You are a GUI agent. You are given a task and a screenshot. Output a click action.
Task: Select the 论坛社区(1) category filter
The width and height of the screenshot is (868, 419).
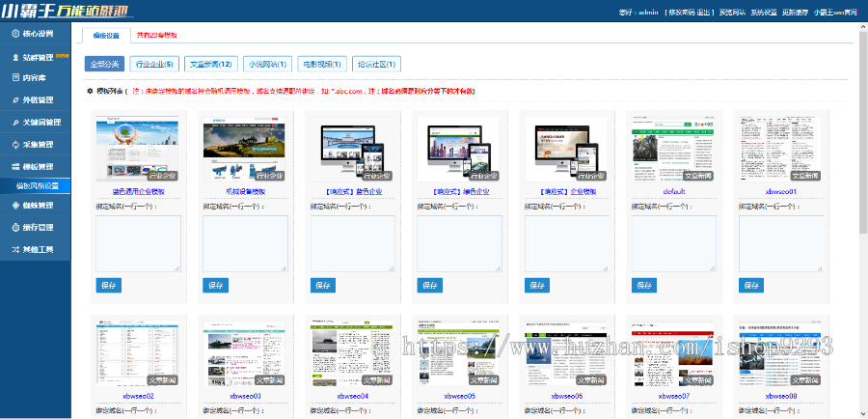pyautogui.click(x=378, y=65)
